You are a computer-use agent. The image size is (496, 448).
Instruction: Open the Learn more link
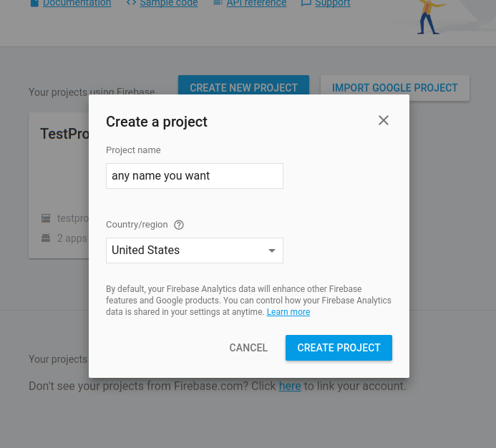coord(288,312)
